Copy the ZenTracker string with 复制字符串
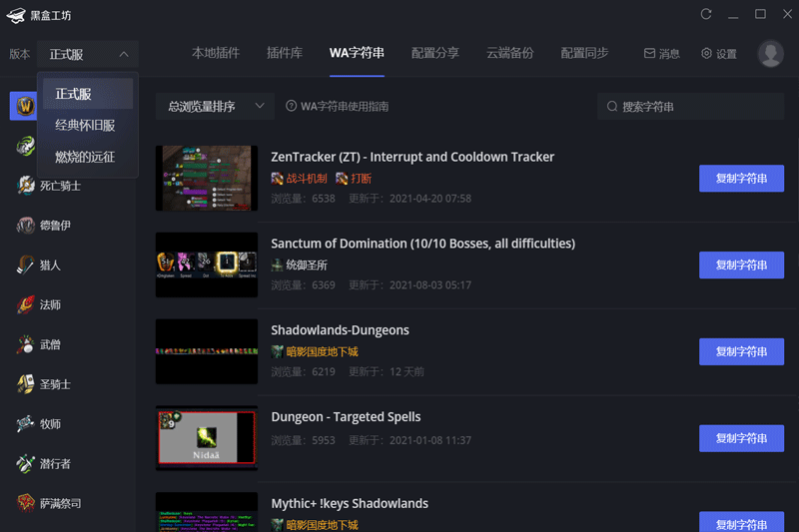The height and width of the screenshot is (532, 799). click(741, 179)
